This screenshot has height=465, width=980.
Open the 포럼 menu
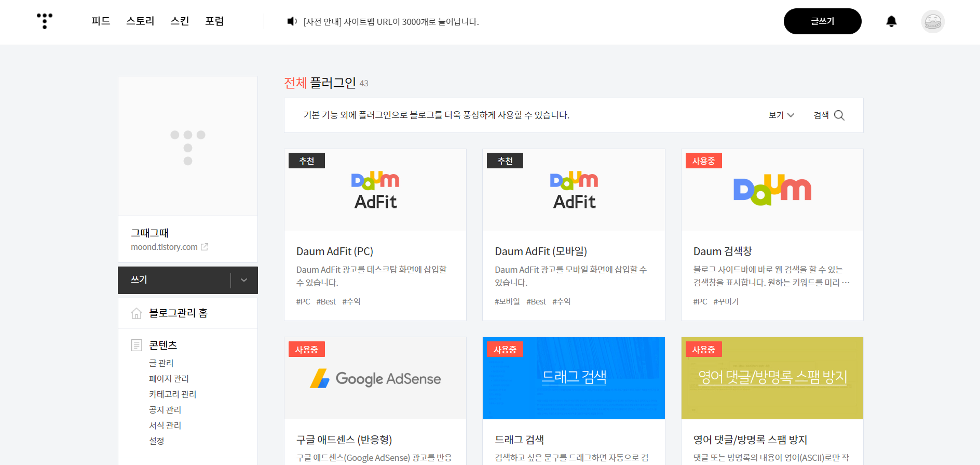[214, 21]
